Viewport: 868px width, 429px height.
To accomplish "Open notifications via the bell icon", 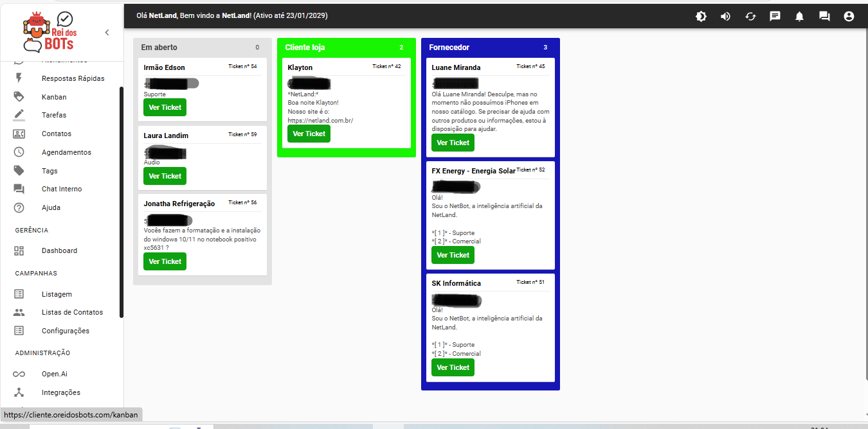I will [x=799, y=16].
